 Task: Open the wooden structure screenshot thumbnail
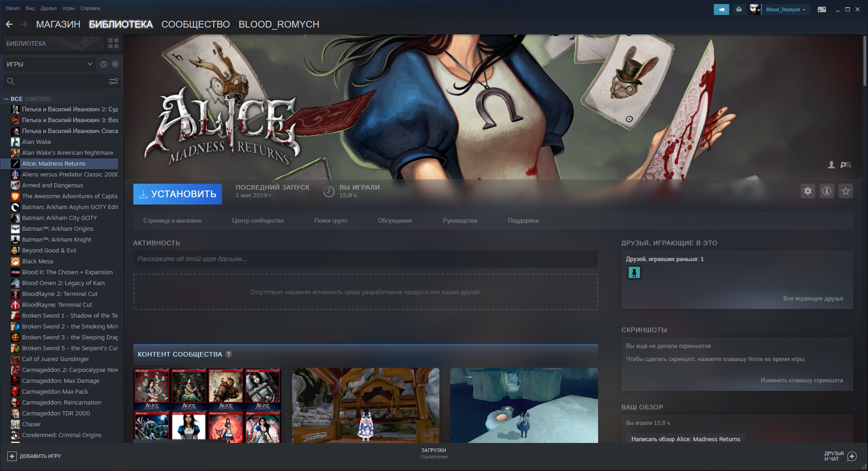365,405
